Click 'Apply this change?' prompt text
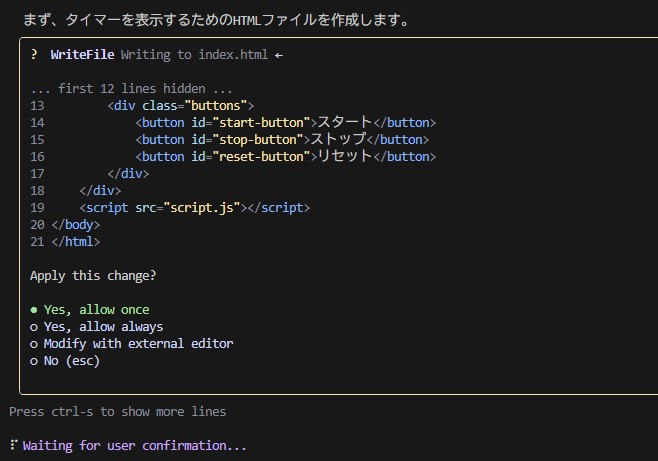Image resolution: width=658 pixels, height=461 pixels. click(93, 276)
